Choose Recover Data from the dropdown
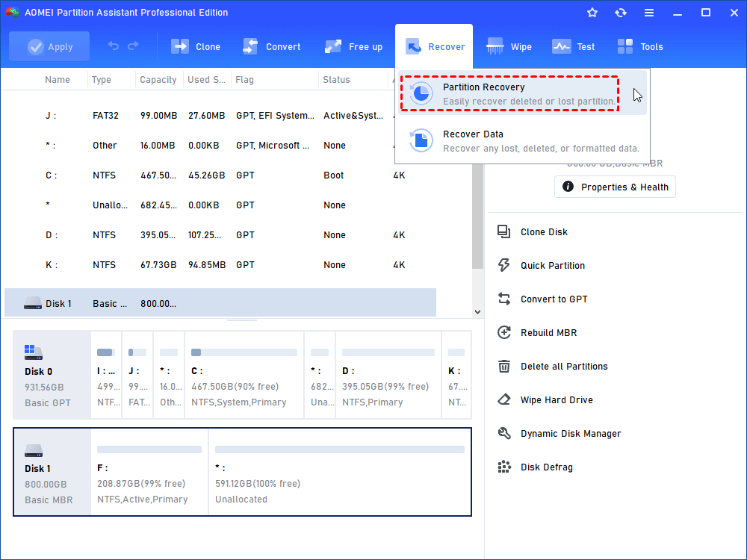The width and height of the screenshot is (747, 560). (x=523, y=140)
